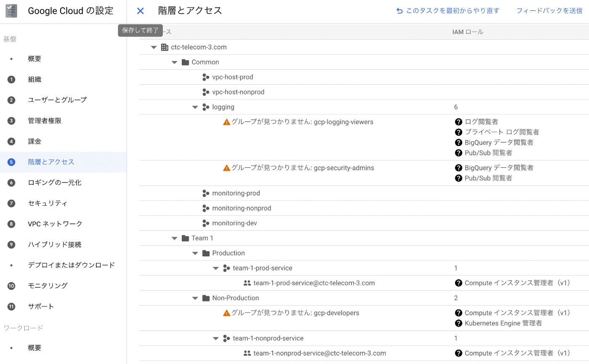Click team-1-nonprod-service@ctc-telecom-3.com group name
589x364 pixels.
point(320,353)
